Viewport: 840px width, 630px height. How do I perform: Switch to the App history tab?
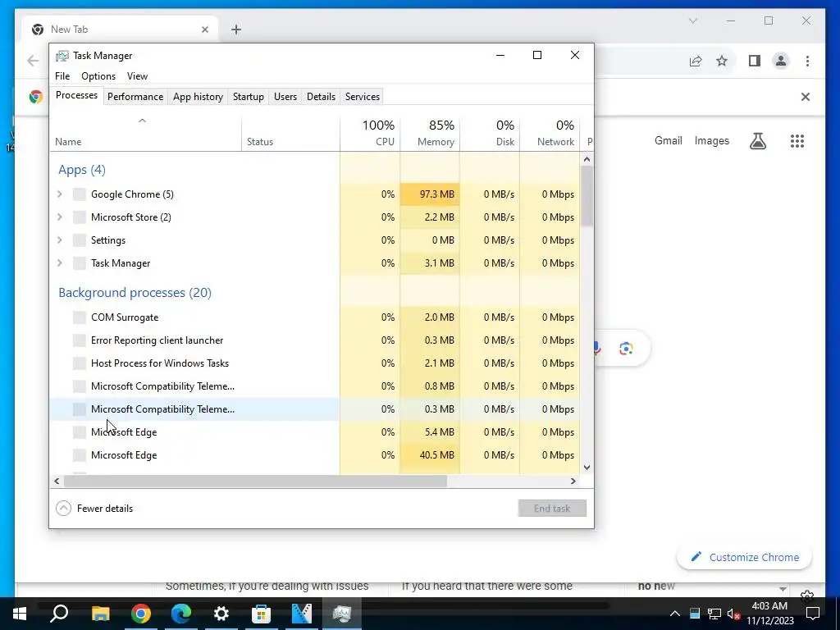coord(198,97)
